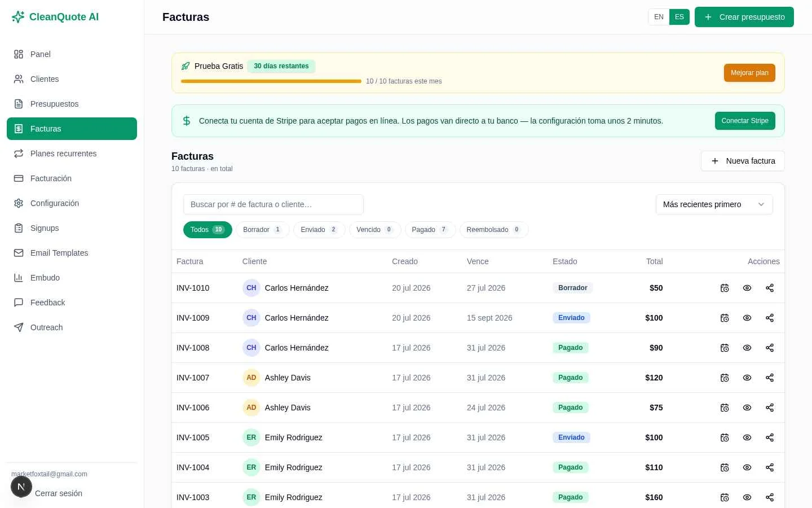812x508 pixels.
Task: Click Cerrar sesión to log out
Action: click(59, 493)
